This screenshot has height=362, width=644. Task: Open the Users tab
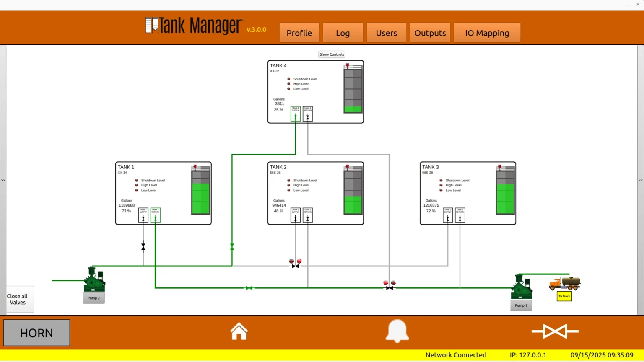[387, 33]
